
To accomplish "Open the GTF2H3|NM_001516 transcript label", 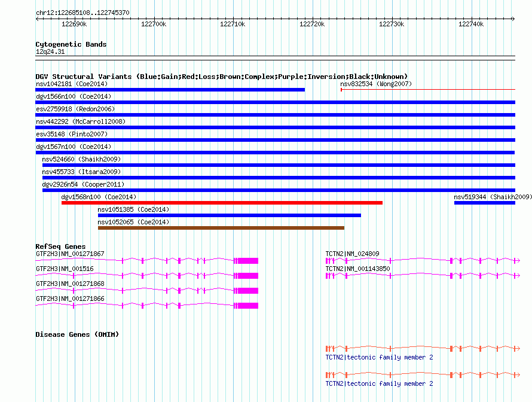I will click(65, 269).
